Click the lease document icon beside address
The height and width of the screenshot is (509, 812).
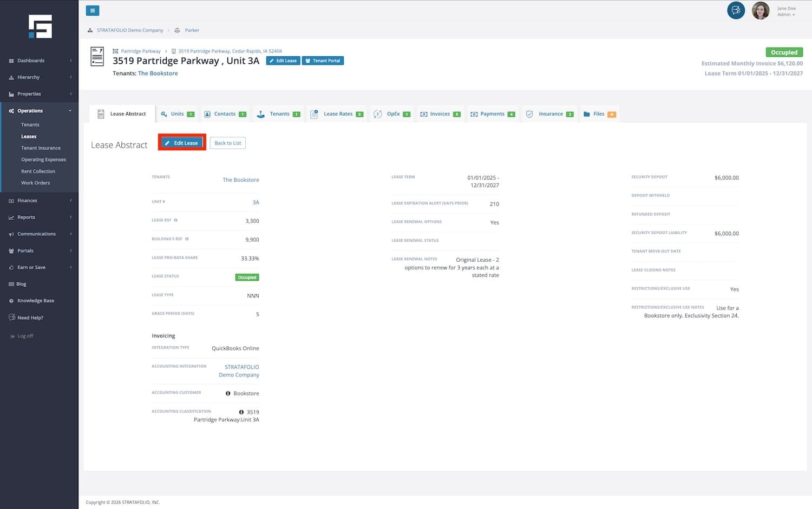click(x=97, y=57)
